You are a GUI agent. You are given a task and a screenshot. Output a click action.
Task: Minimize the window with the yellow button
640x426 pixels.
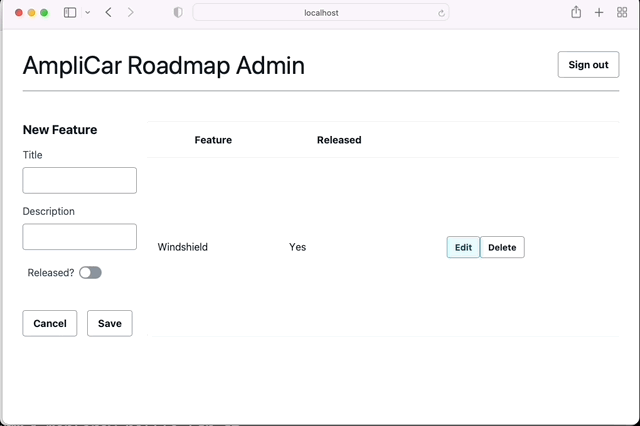point(31,13)
